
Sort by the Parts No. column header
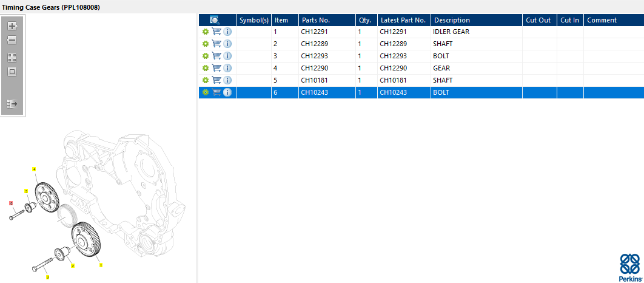[327, 20]
